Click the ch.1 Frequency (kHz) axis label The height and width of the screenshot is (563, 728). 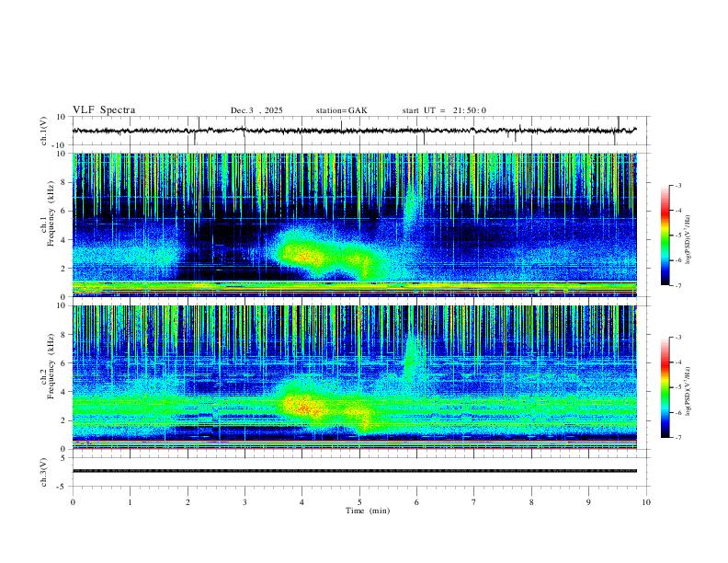point(48,213)
